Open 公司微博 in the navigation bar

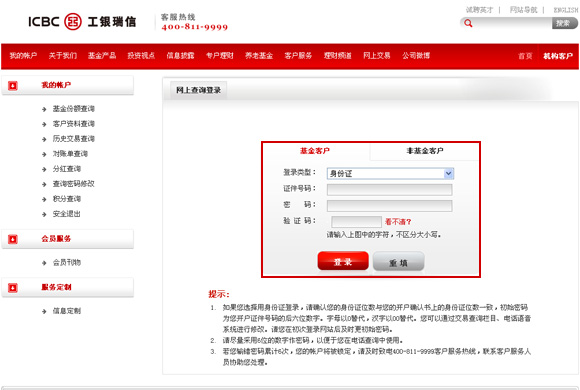pyautogui.click(x=416, y=56)
